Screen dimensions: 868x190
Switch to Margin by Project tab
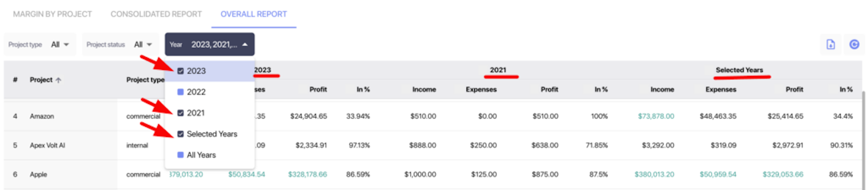pyautogui.click(x=53, y=14)
